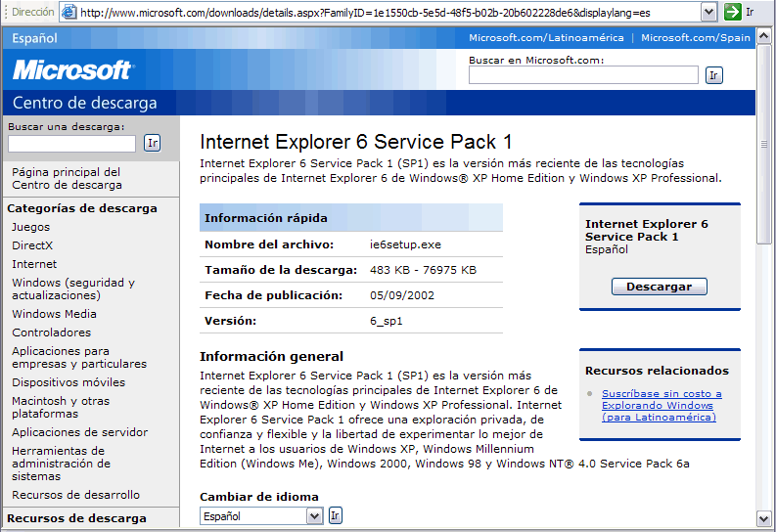Click the Información rápida table header
The width and height of the screenshot is (776, 532).
(x=351, y=218)
